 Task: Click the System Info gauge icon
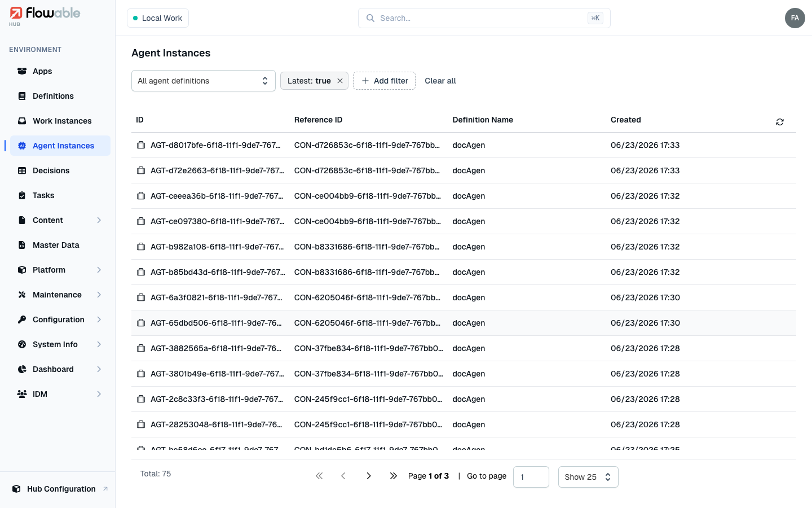click(x=22, y=344)
